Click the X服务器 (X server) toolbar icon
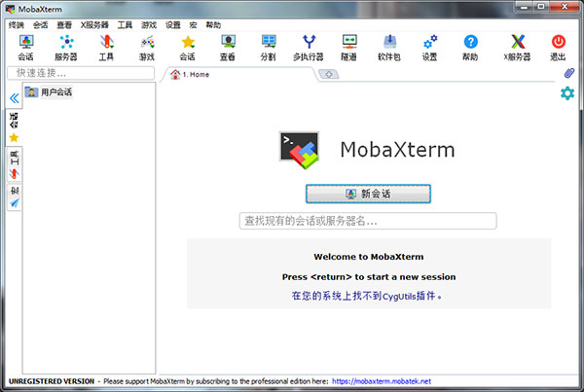Image resolution: width=584 pixels, height=392 pixels. pyautogui.click(x=518, y=48)
